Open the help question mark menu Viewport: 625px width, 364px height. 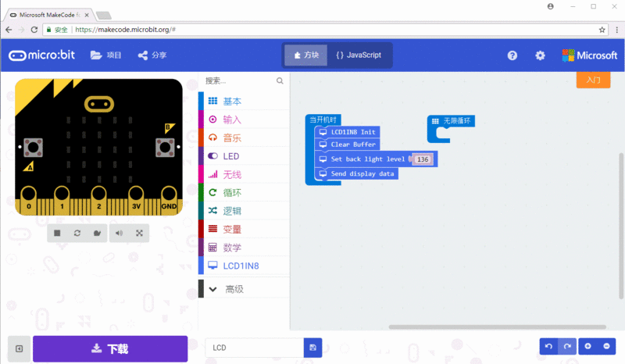pos(512,55)
